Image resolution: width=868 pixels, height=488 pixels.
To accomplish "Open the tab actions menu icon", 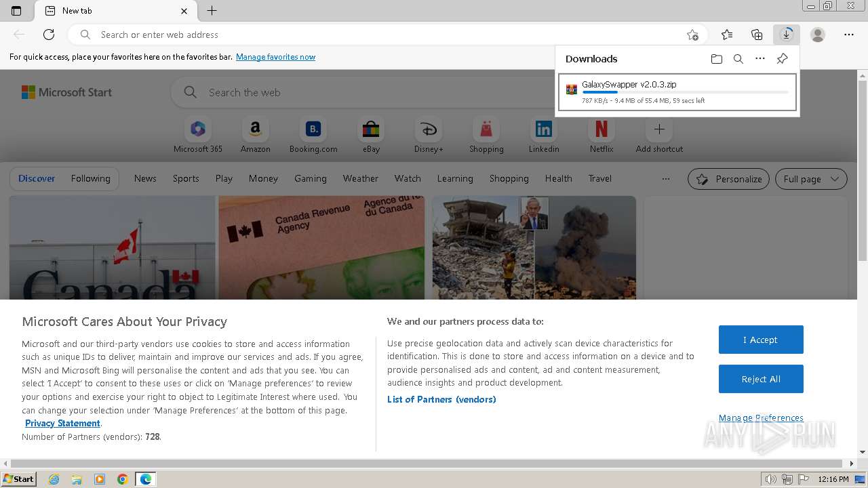I will 16,11.
